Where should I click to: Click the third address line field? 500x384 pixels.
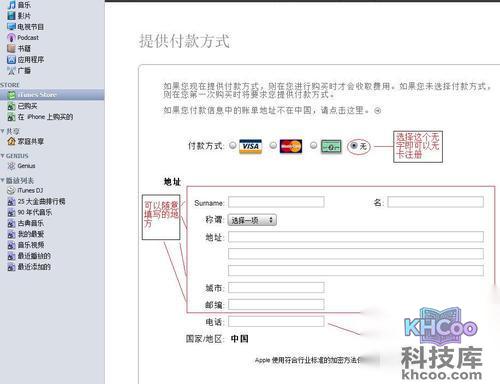tap(356, 270)
